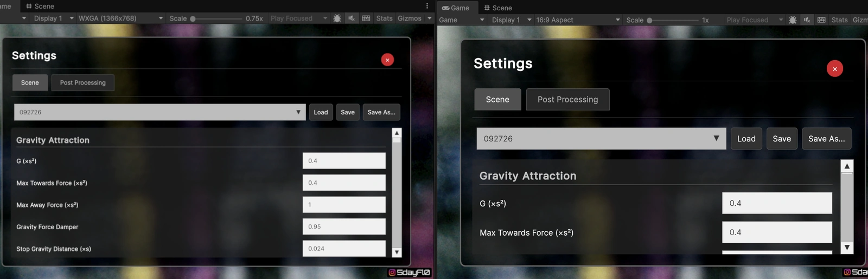Image resolution: width=868 pixels, height=279 pixels.
Task: Click Save As... in right Settings dialog
Action: [x=827, y=139]
